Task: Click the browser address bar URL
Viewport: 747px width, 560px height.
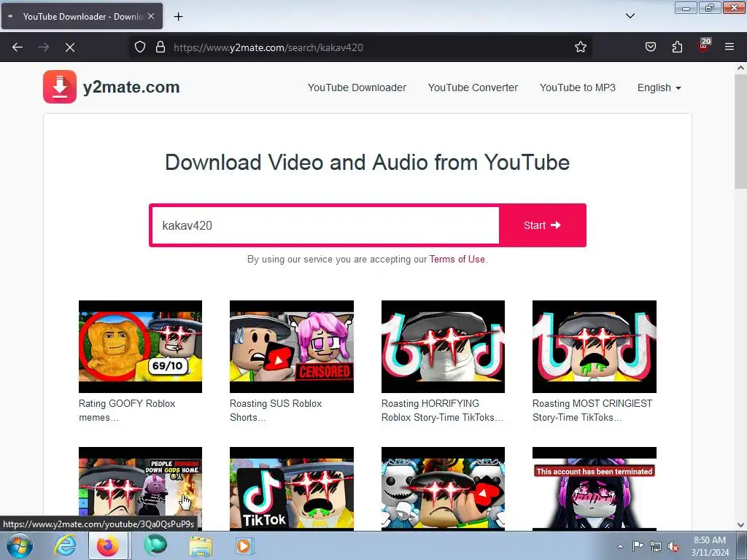Action: (268, 47)
